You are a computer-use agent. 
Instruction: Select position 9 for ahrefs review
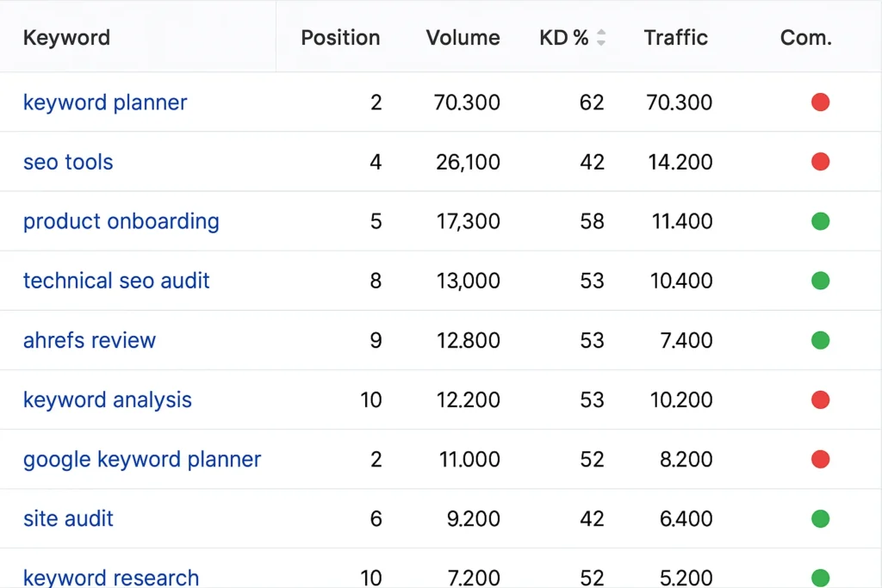click(376, 340)
